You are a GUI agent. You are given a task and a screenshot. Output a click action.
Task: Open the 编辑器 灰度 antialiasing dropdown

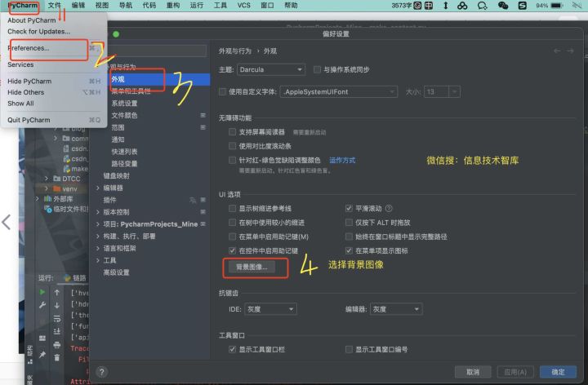pos(396,309)
